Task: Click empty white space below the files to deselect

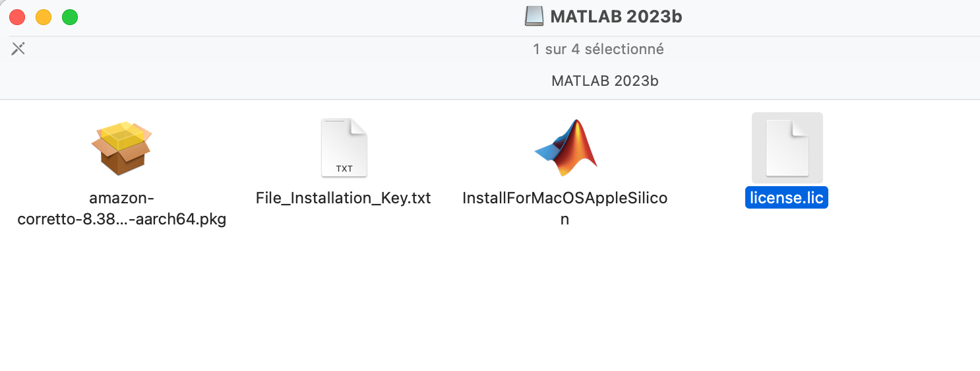Action: [x=462, y=304]
